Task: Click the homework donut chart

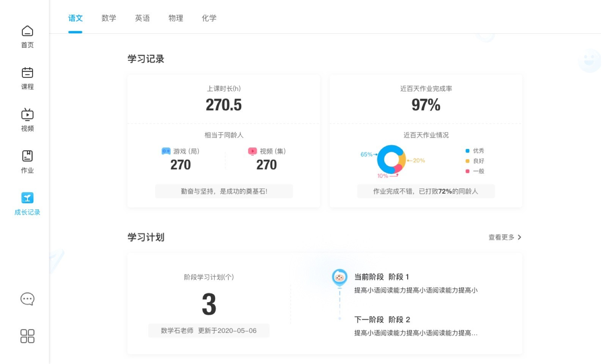Action: point(391,160)
